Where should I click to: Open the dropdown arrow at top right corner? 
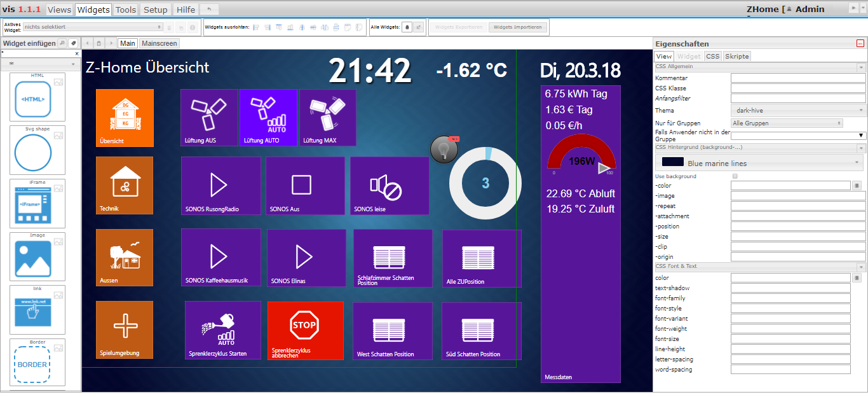point(863,8)
